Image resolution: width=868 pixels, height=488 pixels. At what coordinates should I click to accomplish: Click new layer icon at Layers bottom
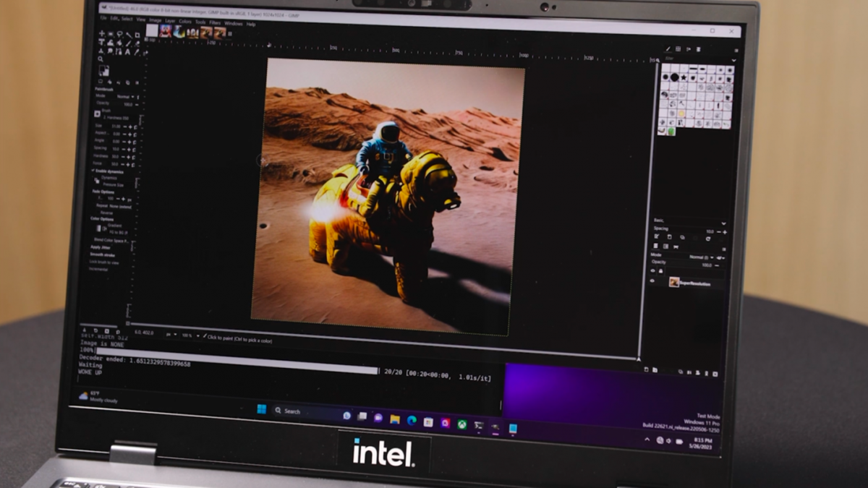(646, 369)
